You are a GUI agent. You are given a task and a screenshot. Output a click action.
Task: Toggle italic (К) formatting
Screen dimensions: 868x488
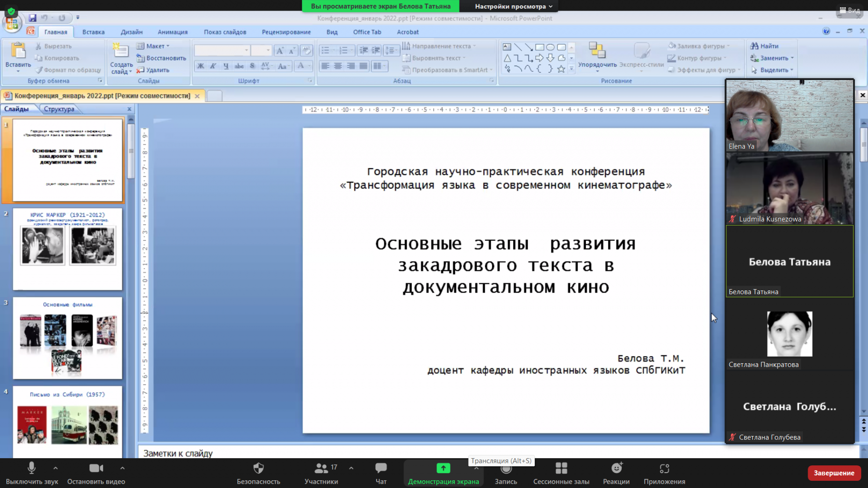tap(213, 66)
